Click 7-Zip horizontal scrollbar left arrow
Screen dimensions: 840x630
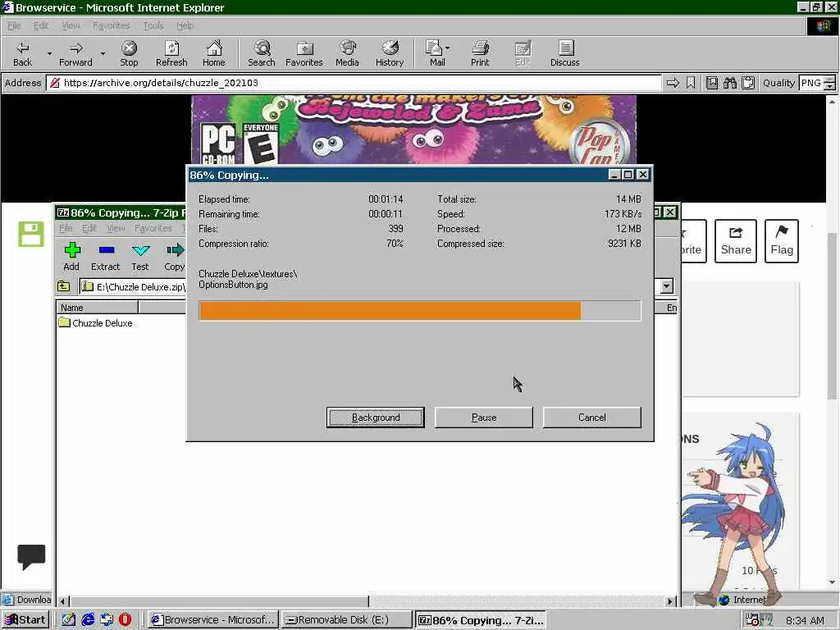click(x=62, y=601)
